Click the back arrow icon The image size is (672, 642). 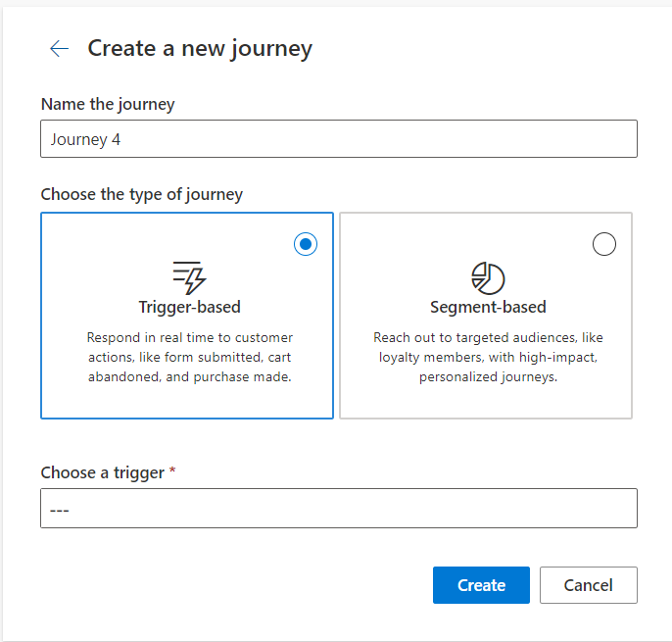(59, 49)
